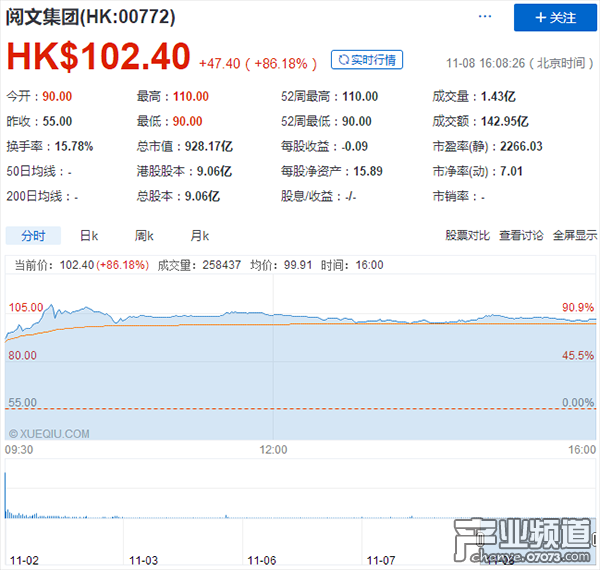Switch to the 周k chart tab
This screenshot has width=600, height=570.
pyautogui.click(x=144, y=235)
